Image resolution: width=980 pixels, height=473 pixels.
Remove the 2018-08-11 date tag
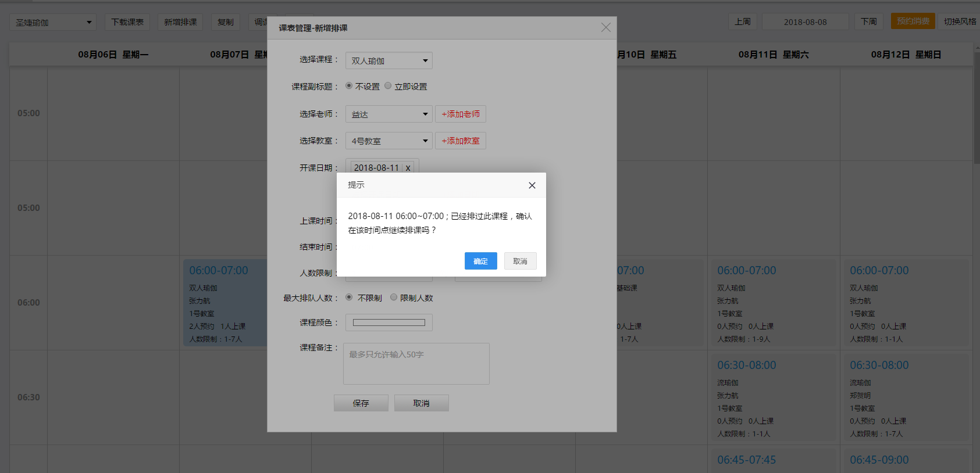pos(408,168)
